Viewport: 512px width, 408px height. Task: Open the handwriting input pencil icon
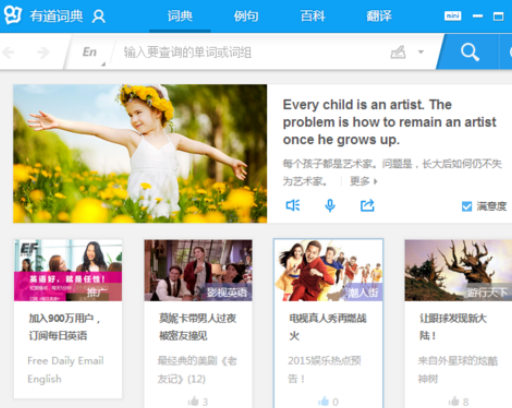[398, 52]
